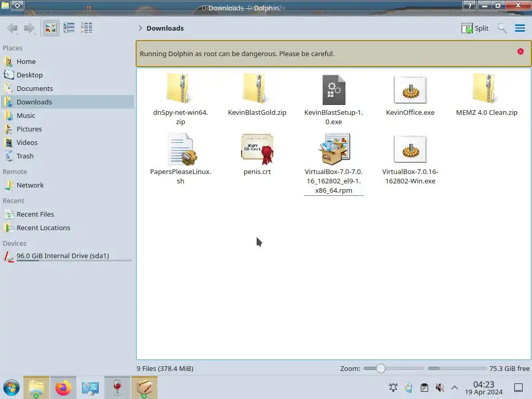Screen dimensions: 532x399
Task: Open Home in Places
Action: click(x=67, y=61)
